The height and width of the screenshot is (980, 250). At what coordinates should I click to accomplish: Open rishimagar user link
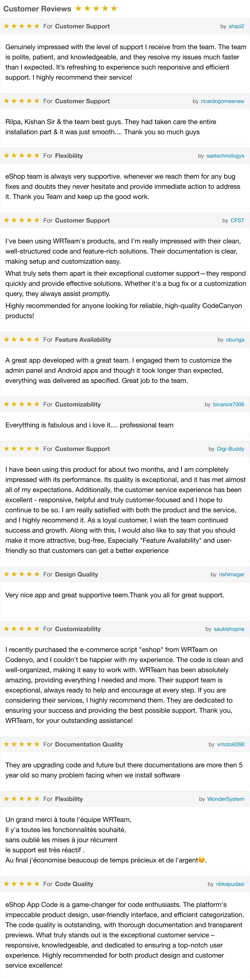(x=232, y=574)
